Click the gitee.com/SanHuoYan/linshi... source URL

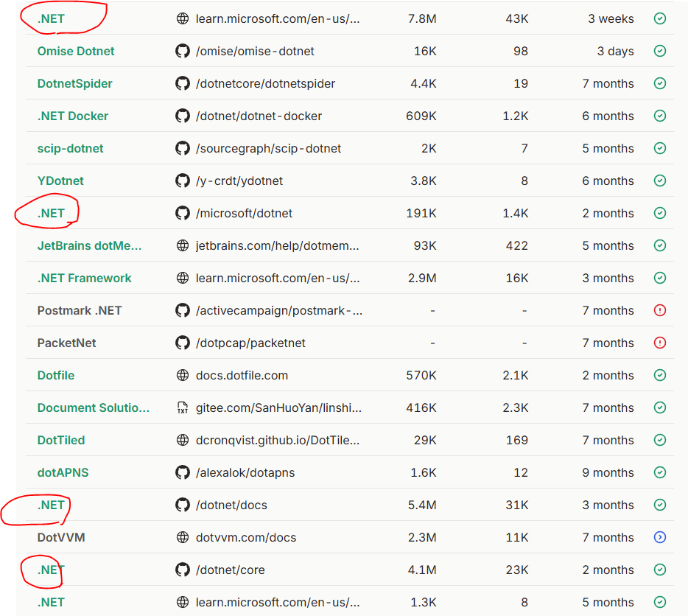278,408
